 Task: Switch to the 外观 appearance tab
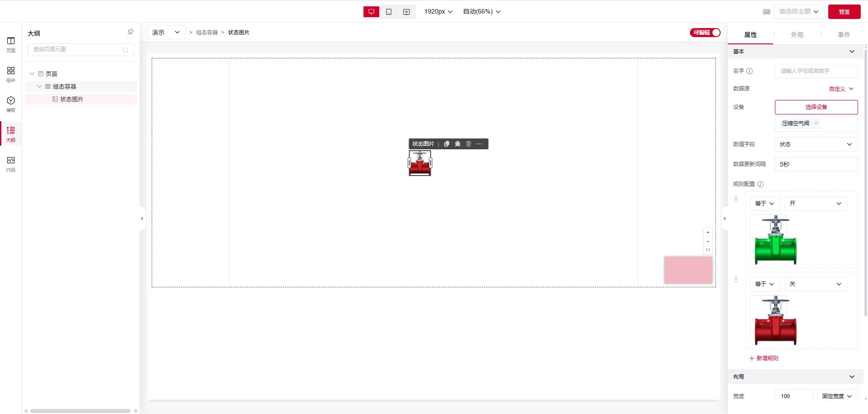click(797, 35)
